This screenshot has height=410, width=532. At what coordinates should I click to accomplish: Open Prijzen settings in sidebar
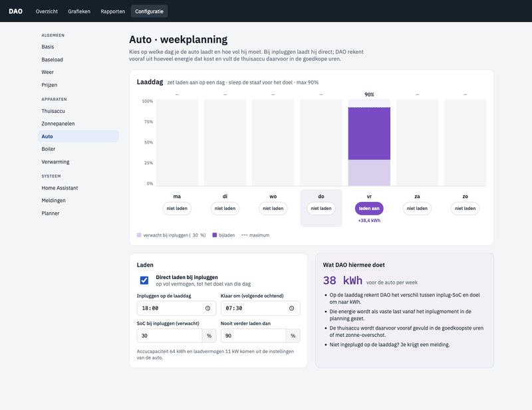pyautogui.click(x=78, y=85)
